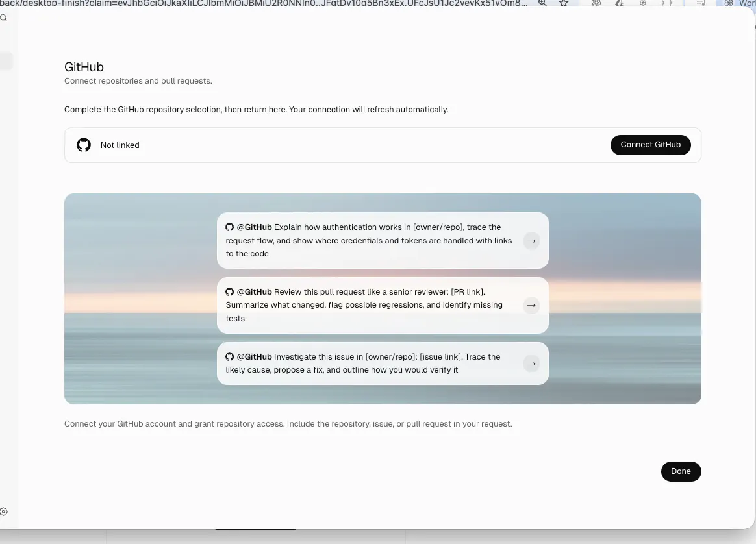This screenshot has height=544, width=756.
Task: Select the Investigate this issue prompt card
Action: (383, 364)
